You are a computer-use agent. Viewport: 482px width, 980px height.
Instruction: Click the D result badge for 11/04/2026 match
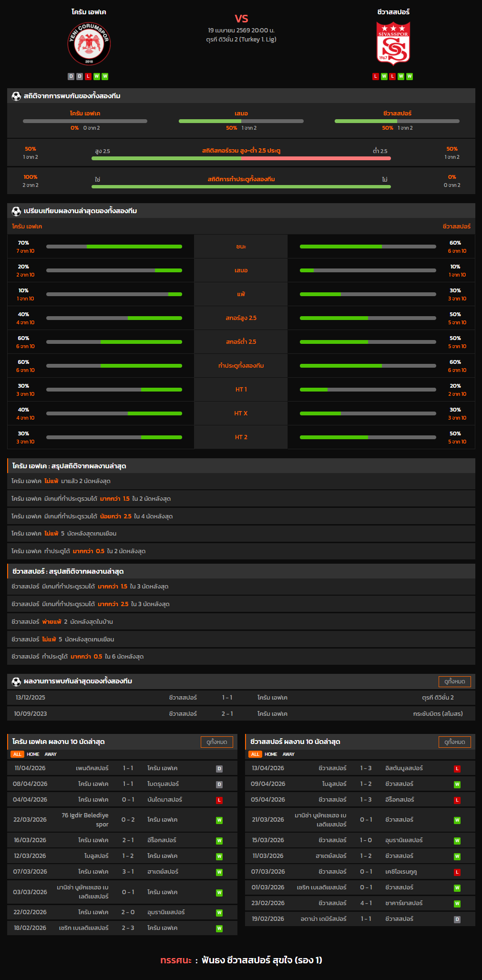[219, 769]
